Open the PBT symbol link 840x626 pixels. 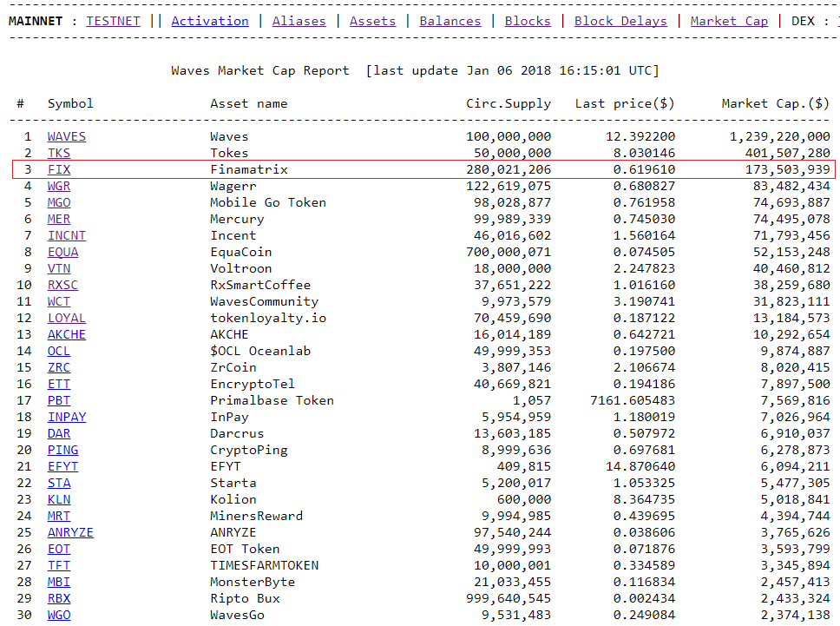[59, 400]
